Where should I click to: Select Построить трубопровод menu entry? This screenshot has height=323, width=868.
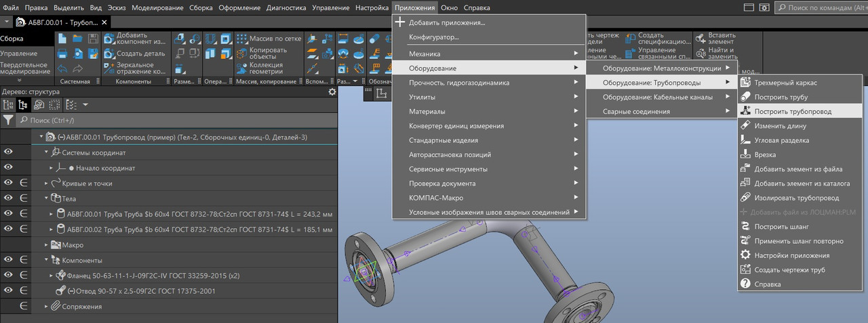coord(799,111)
